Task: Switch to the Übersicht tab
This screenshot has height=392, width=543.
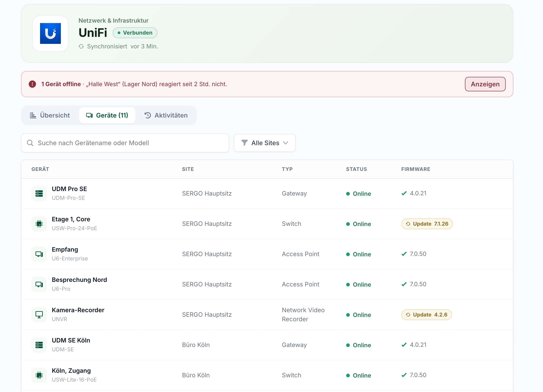Action: coord(50,115)
